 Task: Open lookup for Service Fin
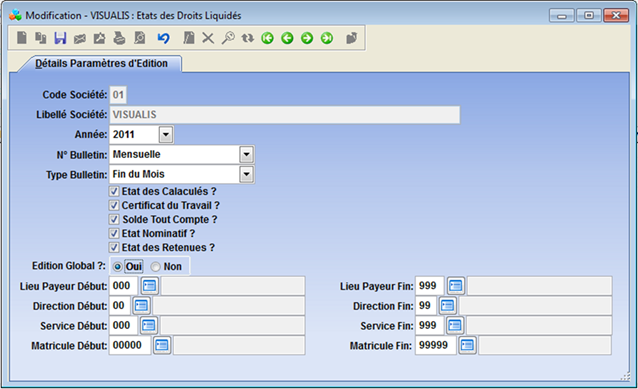[x=455, y=325]
